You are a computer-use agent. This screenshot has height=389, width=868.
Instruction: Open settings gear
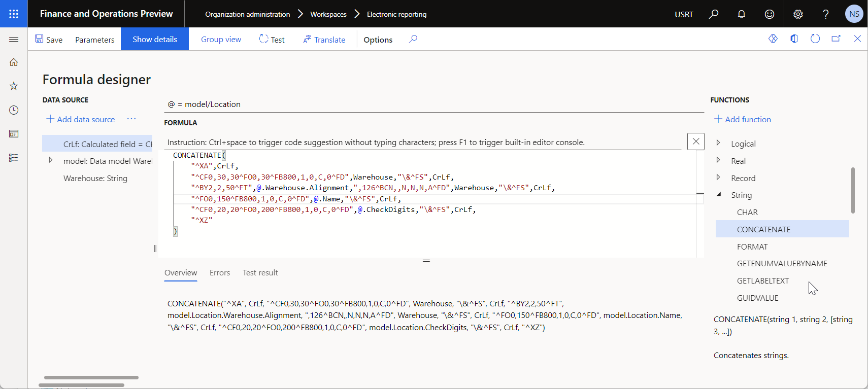tap(798, 14)
